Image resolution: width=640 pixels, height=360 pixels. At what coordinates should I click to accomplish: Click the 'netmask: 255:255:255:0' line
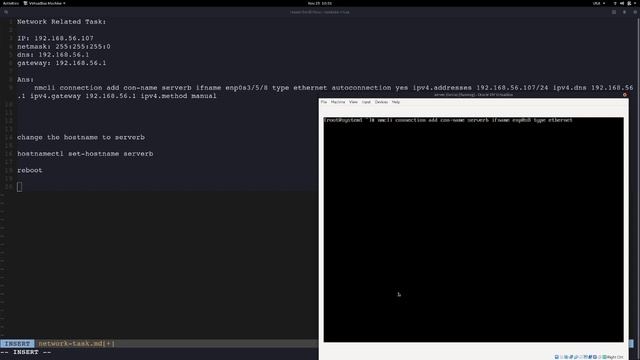point(64,47)
